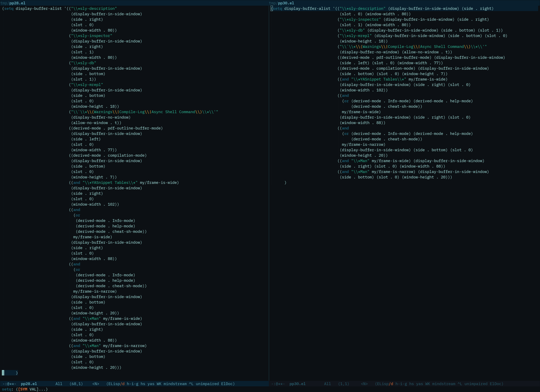
Task: Click the Warnings Compile-Log regex string in pp30.el
Action: pos(413,47)
